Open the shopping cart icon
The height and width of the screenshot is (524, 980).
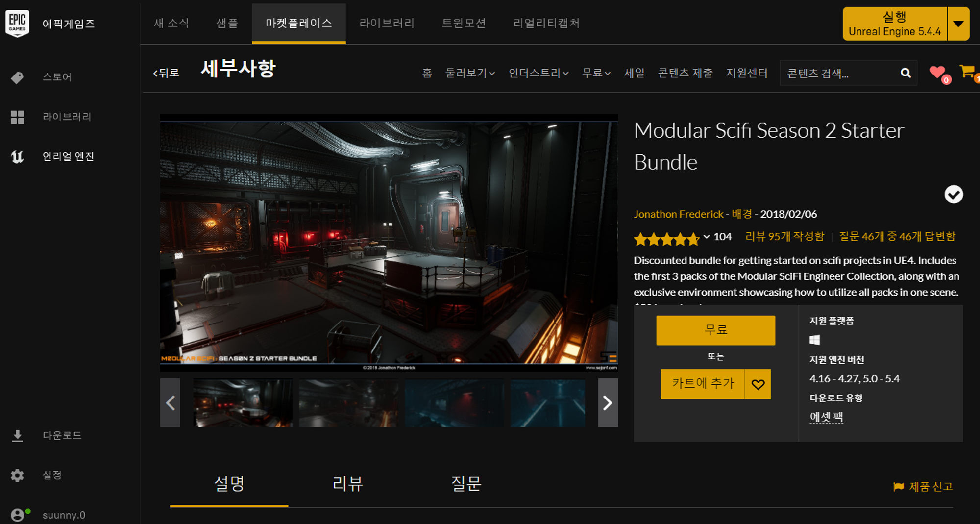[x=968, y=73]
